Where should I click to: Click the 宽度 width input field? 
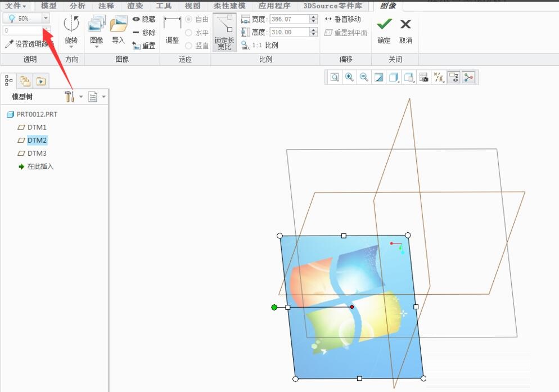(289, 19)
